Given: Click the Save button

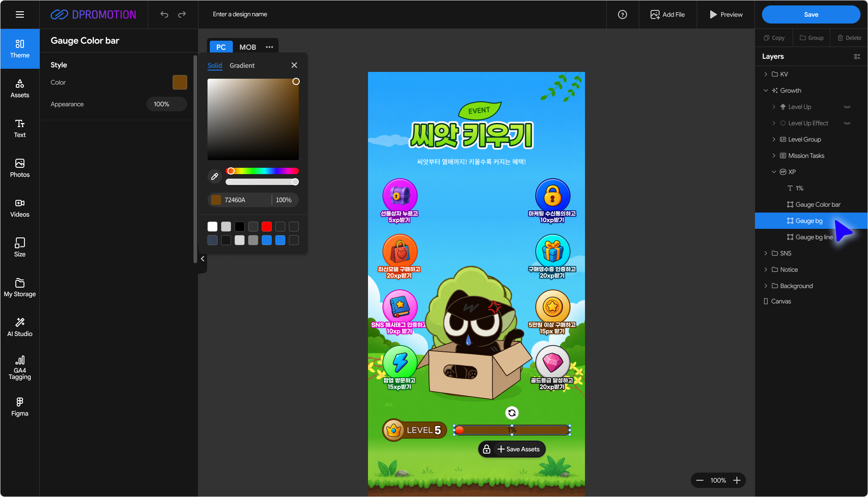Looking at the screenshot, I should point(811,14).
